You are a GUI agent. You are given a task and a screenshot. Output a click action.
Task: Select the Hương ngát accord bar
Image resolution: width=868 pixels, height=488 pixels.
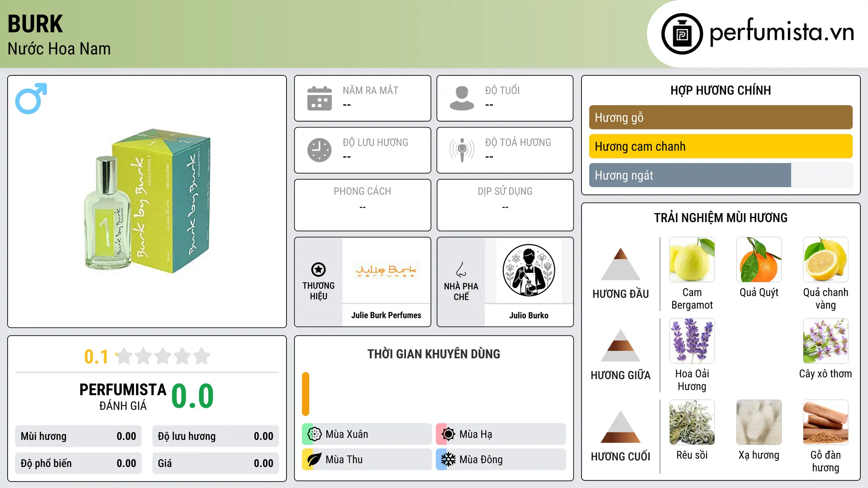pyautogui.click(x=721, y=175)
